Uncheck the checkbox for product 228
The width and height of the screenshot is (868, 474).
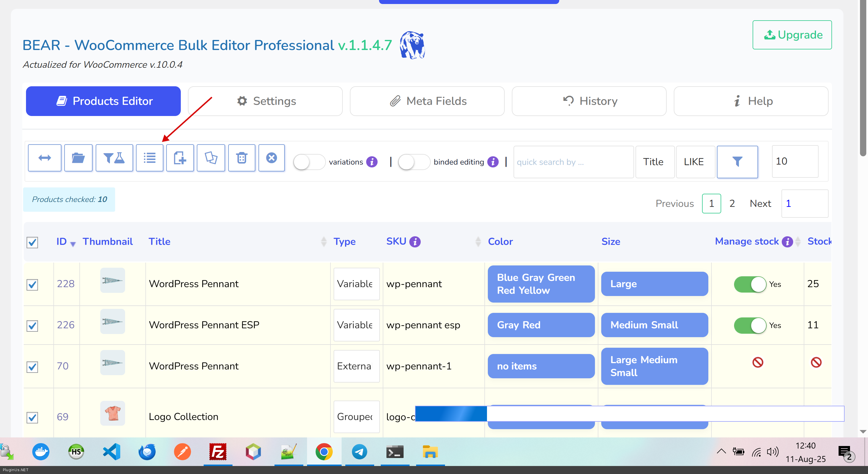[32, 285]
